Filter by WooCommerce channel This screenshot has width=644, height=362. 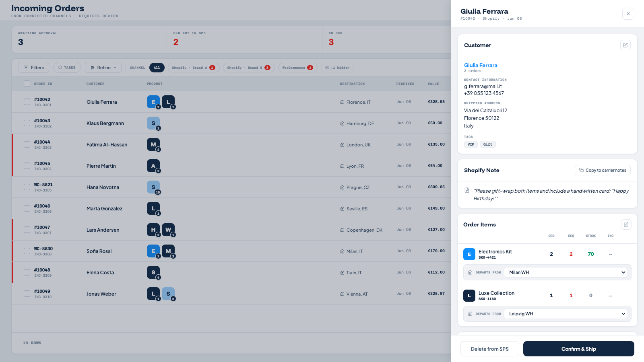pos(298,68)
